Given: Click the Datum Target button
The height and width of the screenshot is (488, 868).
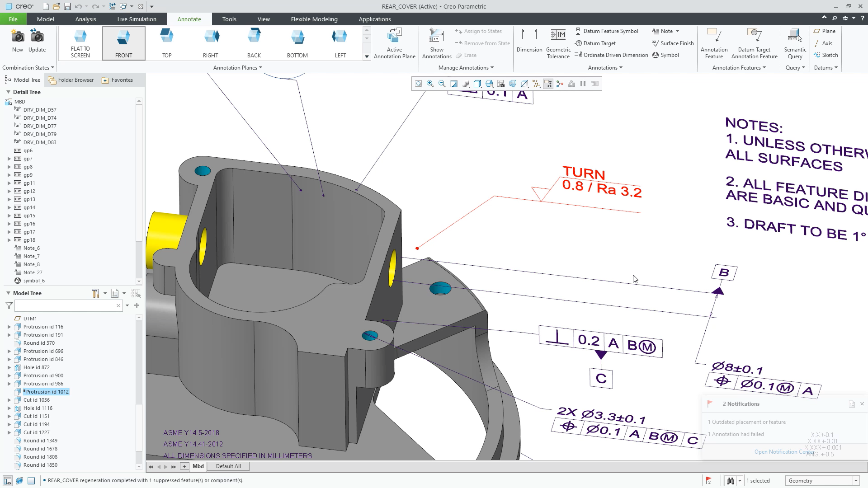Looking at the screenshot, I should click(x=595, y=43).
